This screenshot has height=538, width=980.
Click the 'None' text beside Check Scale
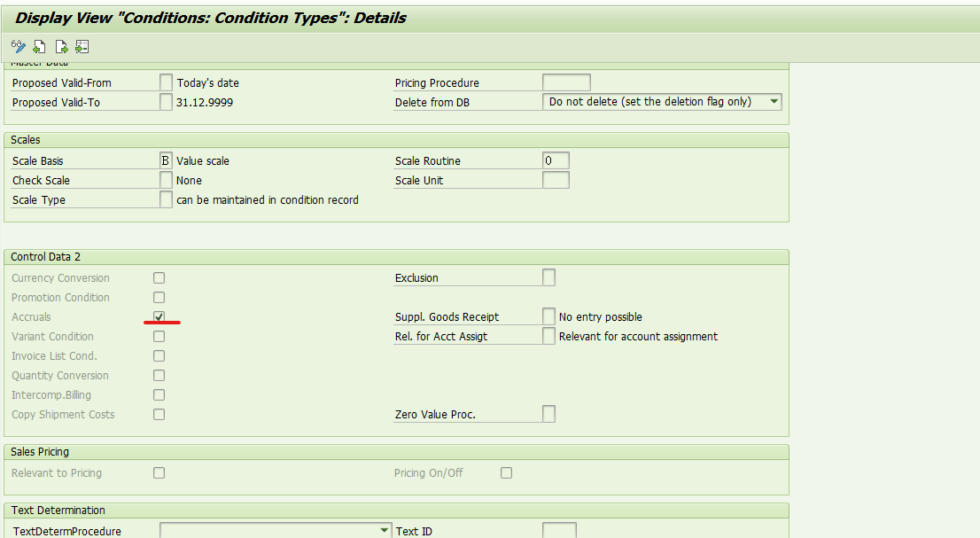[189, 180]
